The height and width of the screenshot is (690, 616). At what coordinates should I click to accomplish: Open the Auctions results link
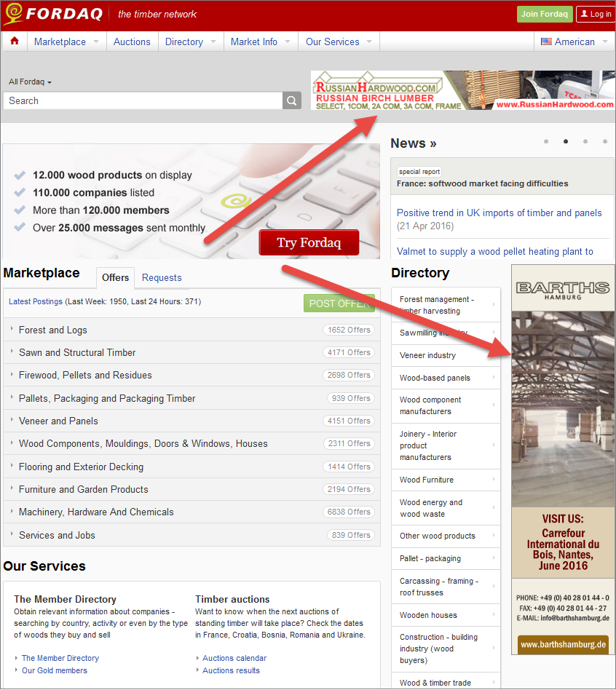[231, 670]
